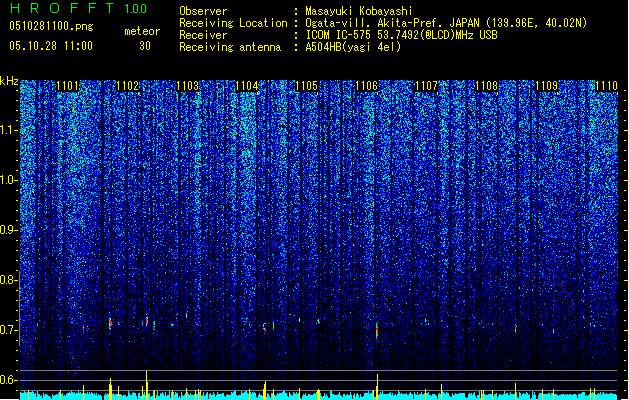Click the 0.6 kHz axis tick label
Image resolution: width=629 pixels, height=400 pixels.
(x=9, y=380)
